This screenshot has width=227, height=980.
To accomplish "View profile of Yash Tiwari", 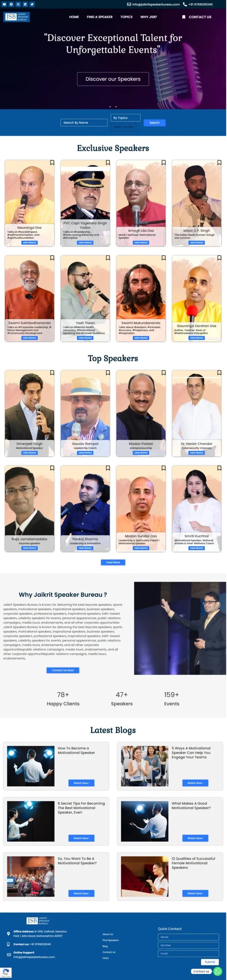I will point(85,338).
